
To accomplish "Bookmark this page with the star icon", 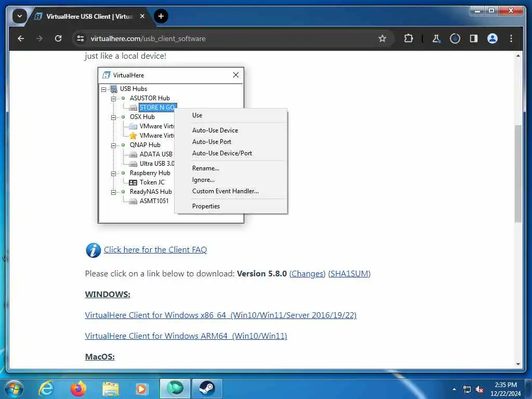I will 382,38.
